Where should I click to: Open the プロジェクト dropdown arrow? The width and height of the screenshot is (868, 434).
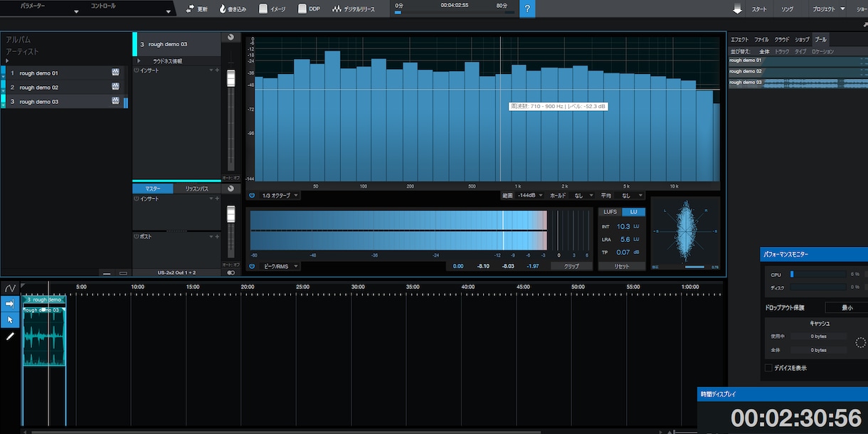(842, 9)
